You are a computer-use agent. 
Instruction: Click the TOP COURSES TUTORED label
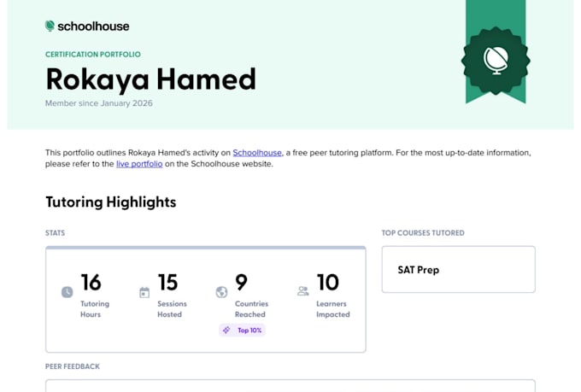423,233
